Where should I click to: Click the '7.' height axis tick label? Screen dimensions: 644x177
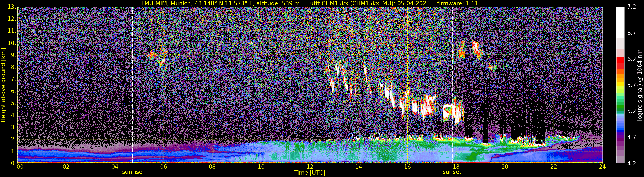tap(13, 79)
